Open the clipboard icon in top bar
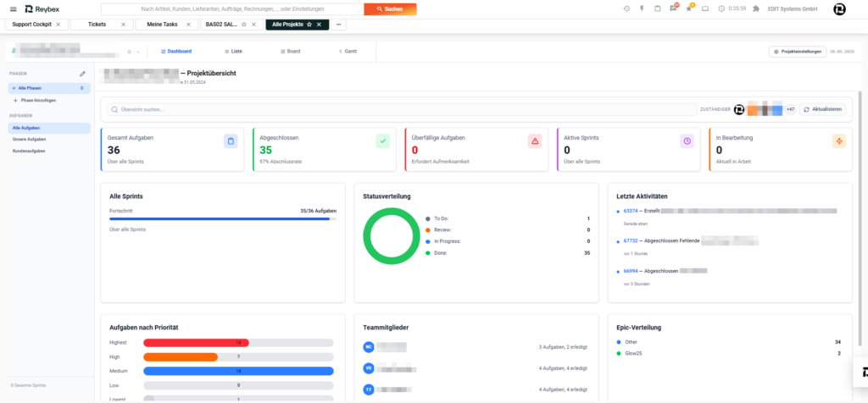The height and width of the screenshot is (403, 868). pos(657,8)
